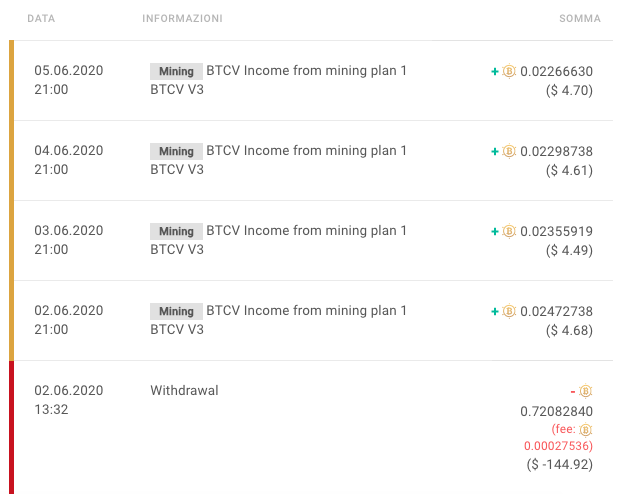
Task: Select the Mining tag on the 03.06.2020 row
Action: click(176, 231)
